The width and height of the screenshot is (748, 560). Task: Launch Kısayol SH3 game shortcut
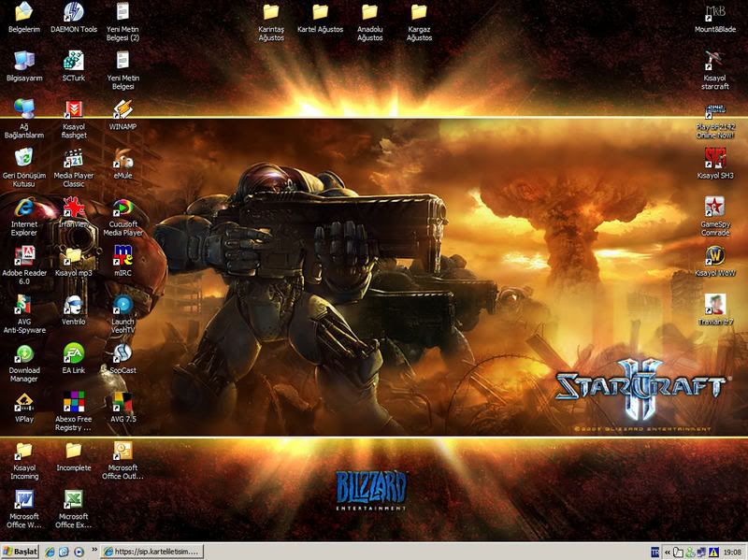pyautogui.click(x=715, y=164)
